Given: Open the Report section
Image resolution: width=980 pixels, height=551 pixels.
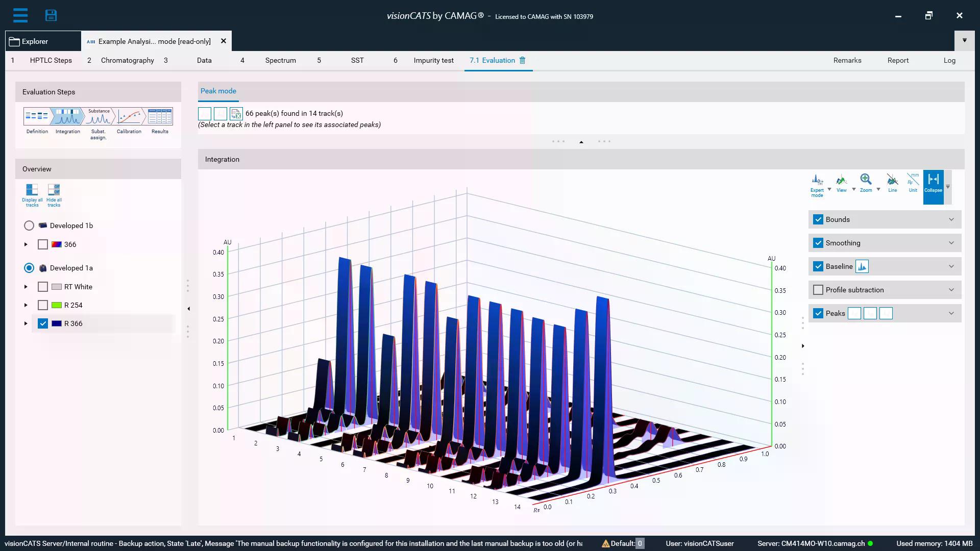Looking at the screenshot, I should coord(898,60).
